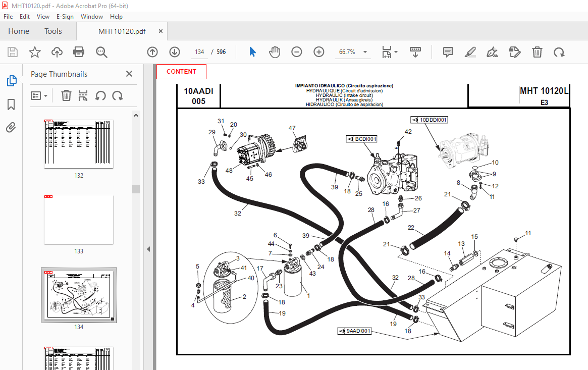The height and width of the screenshot is (370, 588).
Task: Click the Rotate pages icon in toolbar
Action: [559, 51]
